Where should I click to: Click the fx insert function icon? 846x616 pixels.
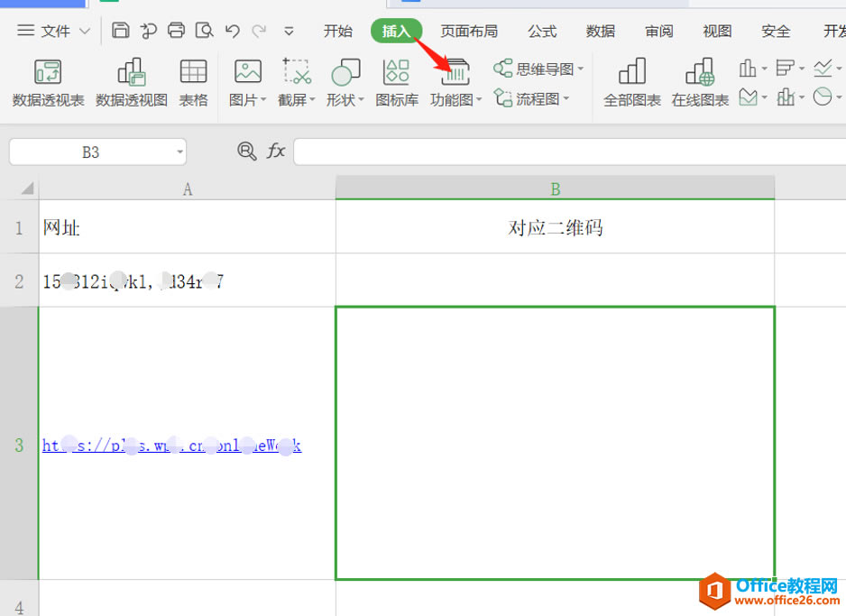coord(276,151)
